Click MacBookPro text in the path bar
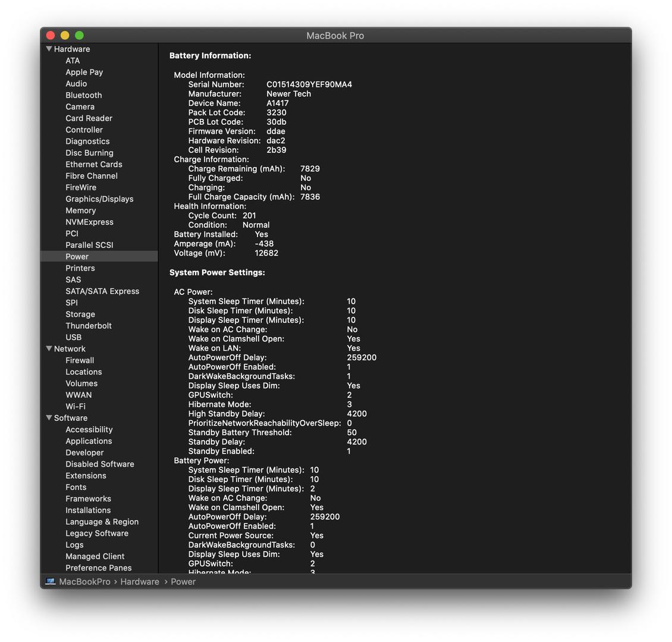This screenshot has height=642, width=672. point(84,582)
